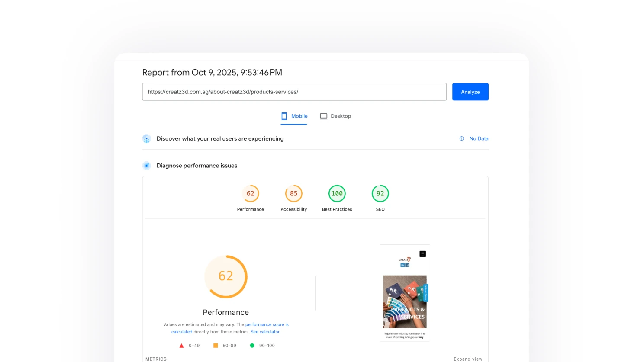This screenshot has width=644, height=362.
Task: Switch to the Desktop tab
Action: tap(335, 116)
